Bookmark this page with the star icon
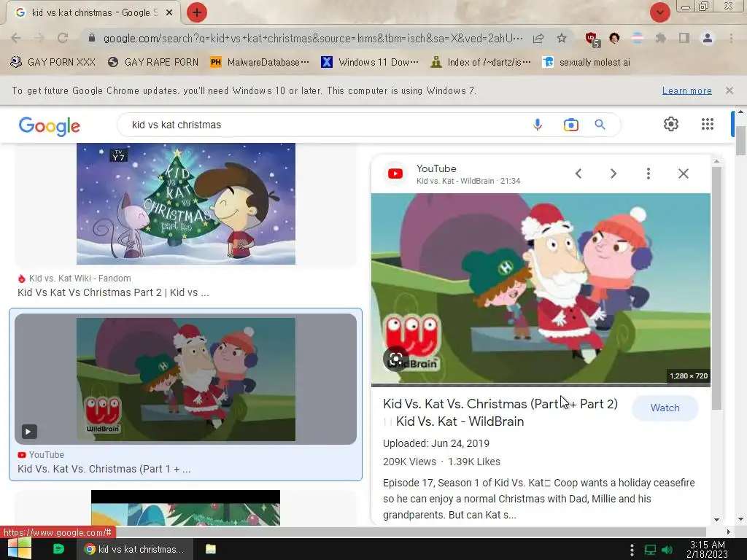This screenshot has height=560, width=747. click(562, 38)
